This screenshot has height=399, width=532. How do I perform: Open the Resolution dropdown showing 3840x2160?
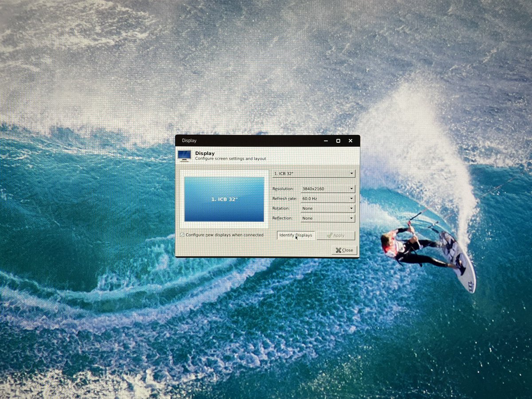point(328,189)
